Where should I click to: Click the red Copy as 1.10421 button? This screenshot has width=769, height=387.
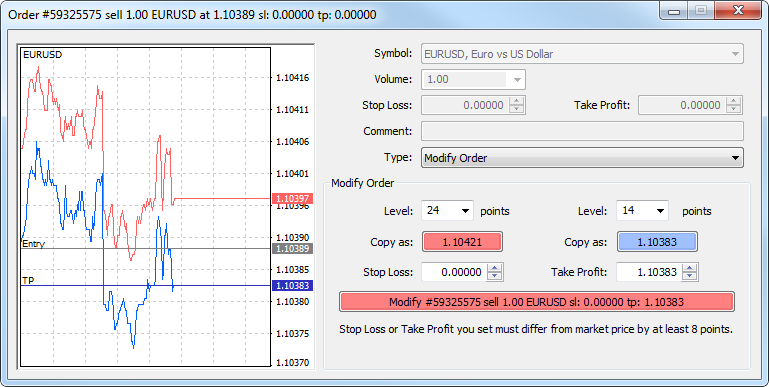click(x=462, y=242)
